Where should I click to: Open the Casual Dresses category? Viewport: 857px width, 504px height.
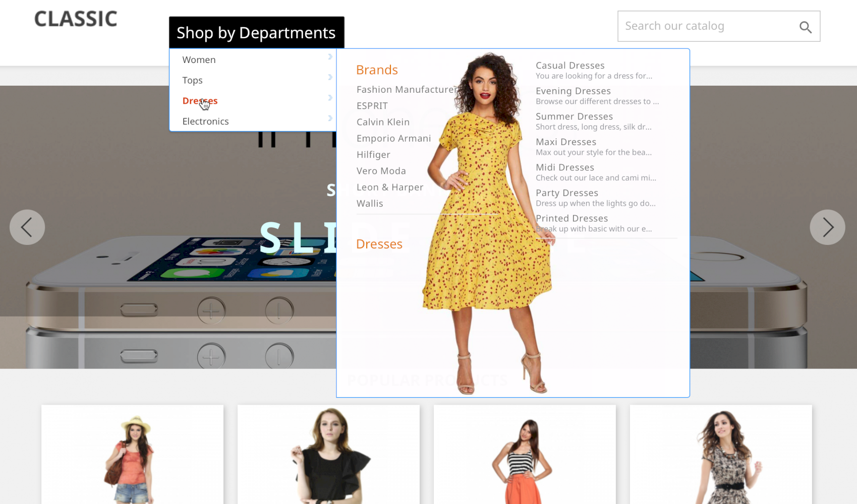point(570,65)
